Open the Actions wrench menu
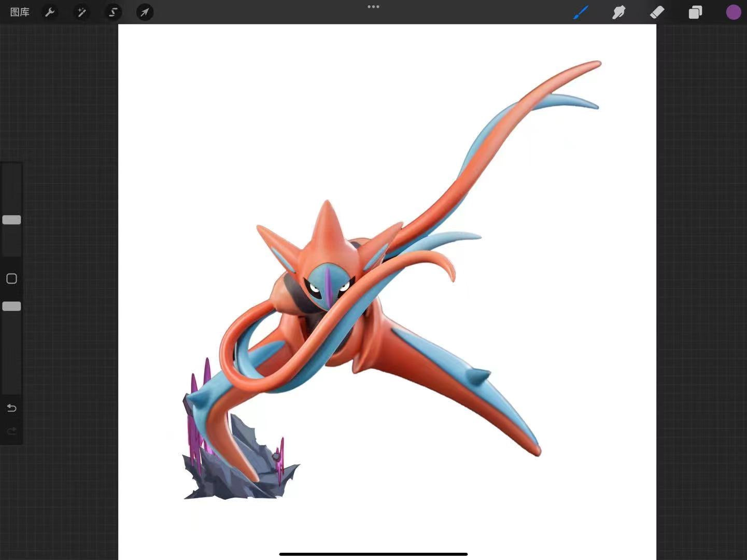Image resolution: width=747 pixels, height=560 pixels. tap(50, 12)
